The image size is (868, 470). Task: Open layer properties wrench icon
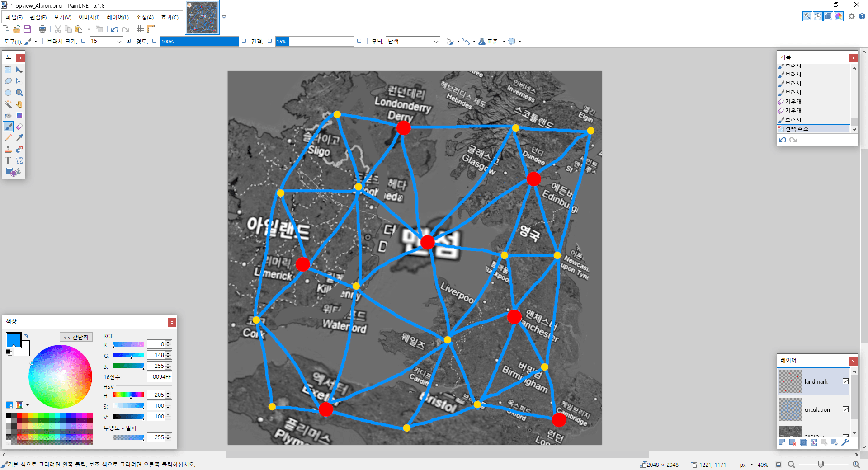coord(844,442)
